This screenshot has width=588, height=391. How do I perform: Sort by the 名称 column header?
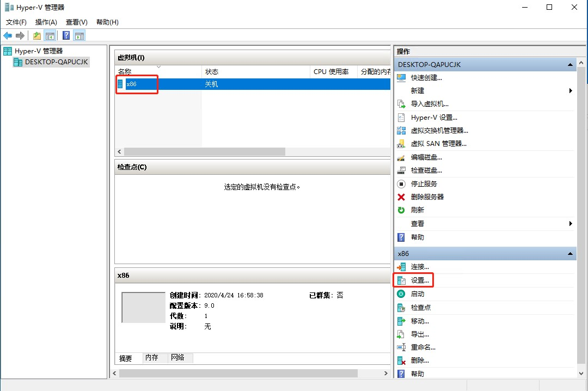[158, 71]
